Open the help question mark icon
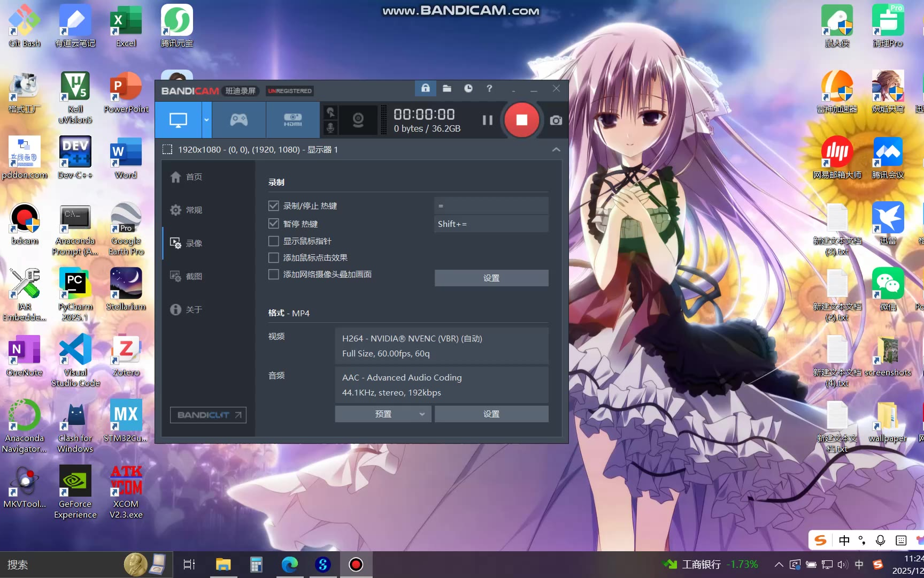 (x=489, y=88)
